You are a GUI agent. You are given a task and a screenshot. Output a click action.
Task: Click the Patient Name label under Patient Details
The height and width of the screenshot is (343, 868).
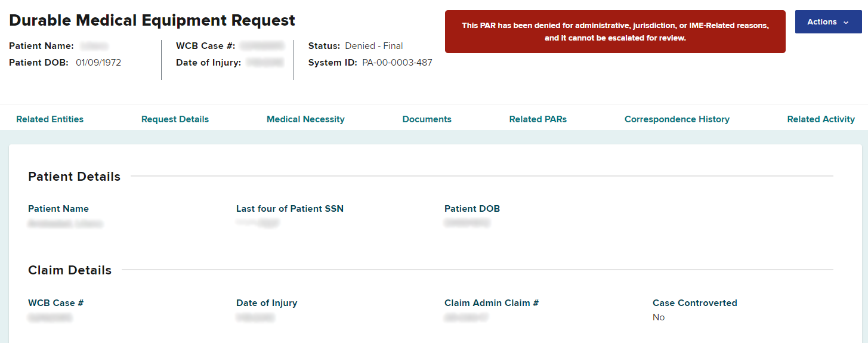[58, 209]
